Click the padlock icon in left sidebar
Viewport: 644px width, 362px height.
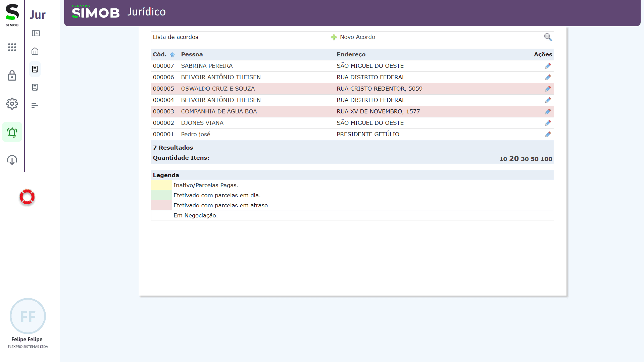tap(12, 75)
